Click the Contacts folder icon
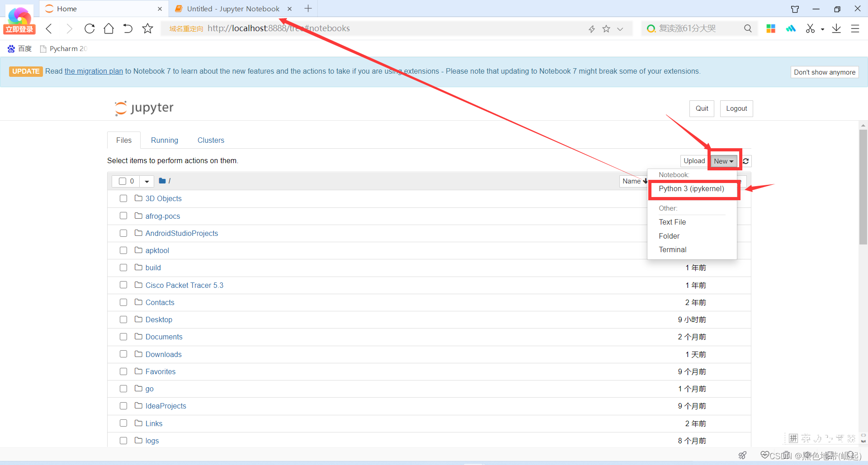Image resolution: width=868 pixels, height=465 pixels. point(139,302)
